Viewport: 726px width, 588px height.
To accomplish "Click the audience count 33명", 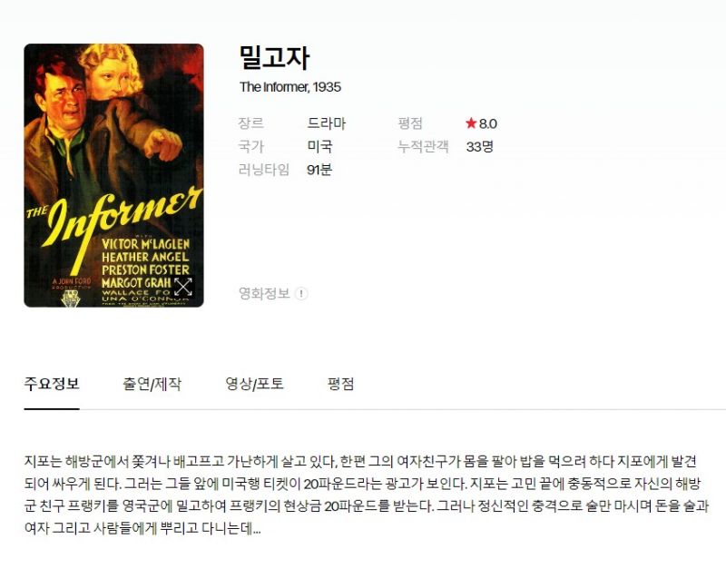I will (480, 146).
